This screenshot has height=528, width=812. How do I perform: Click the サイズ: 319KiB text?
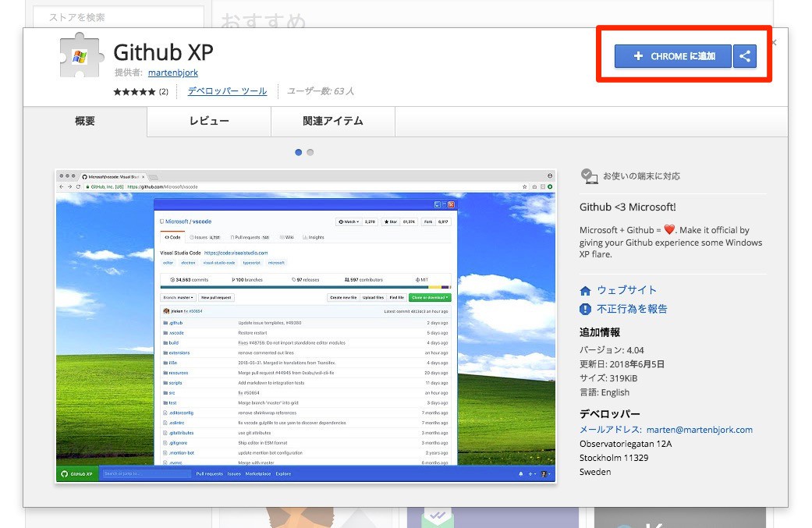[608, 378]
